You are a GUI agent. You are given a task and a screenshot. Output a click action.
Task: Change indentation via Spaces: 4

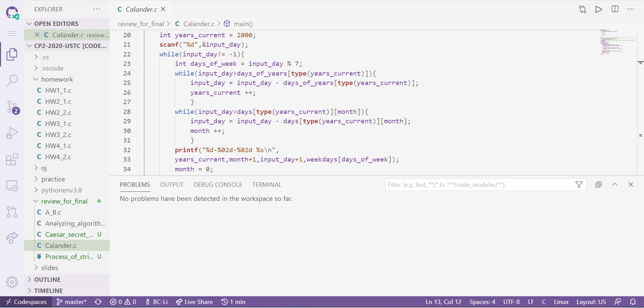coord(482,302)
